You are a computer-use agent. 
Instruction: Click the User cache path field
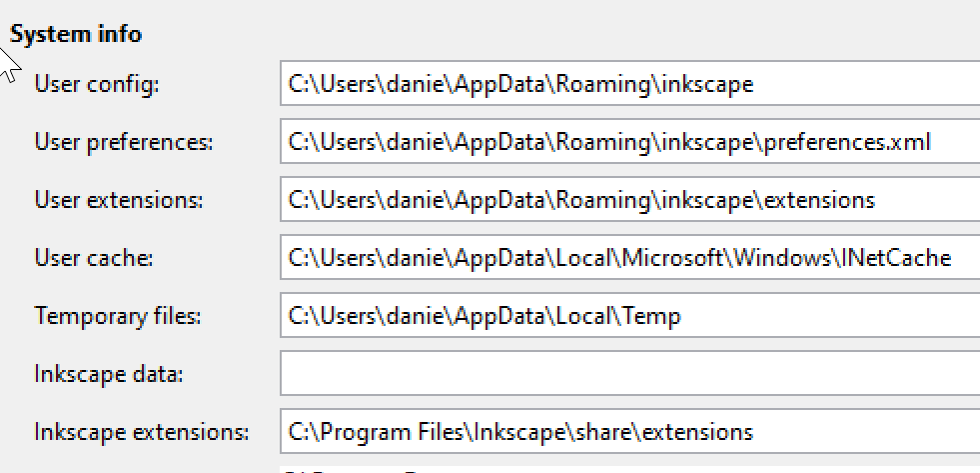click(x=630, y=258)
